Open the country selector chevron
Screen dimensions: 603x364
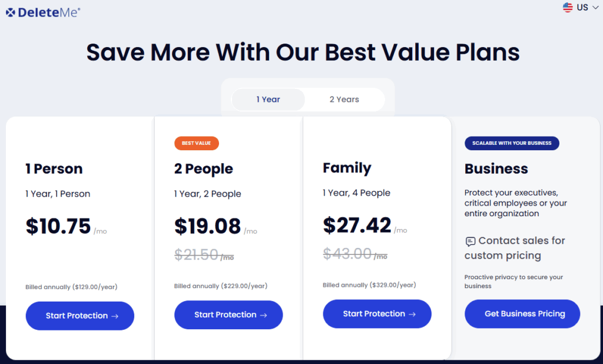(x=596, y=8)
